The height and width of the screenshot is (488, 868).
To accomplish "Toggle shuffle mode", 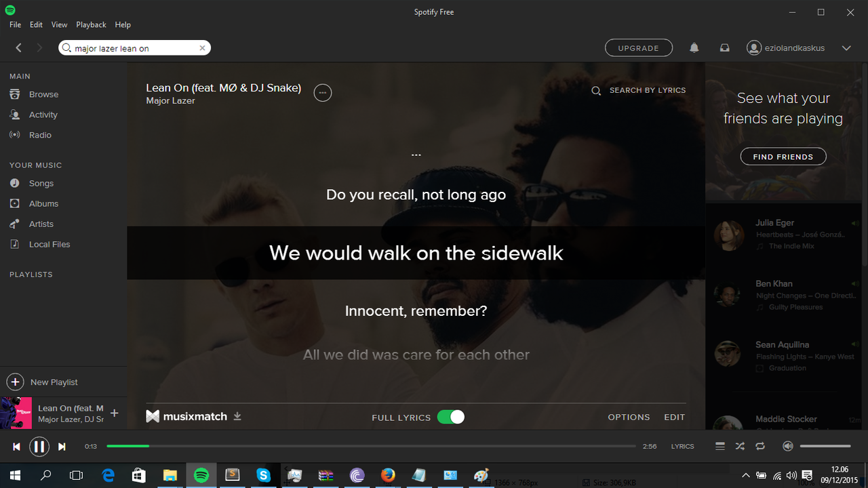I will 740,446.
